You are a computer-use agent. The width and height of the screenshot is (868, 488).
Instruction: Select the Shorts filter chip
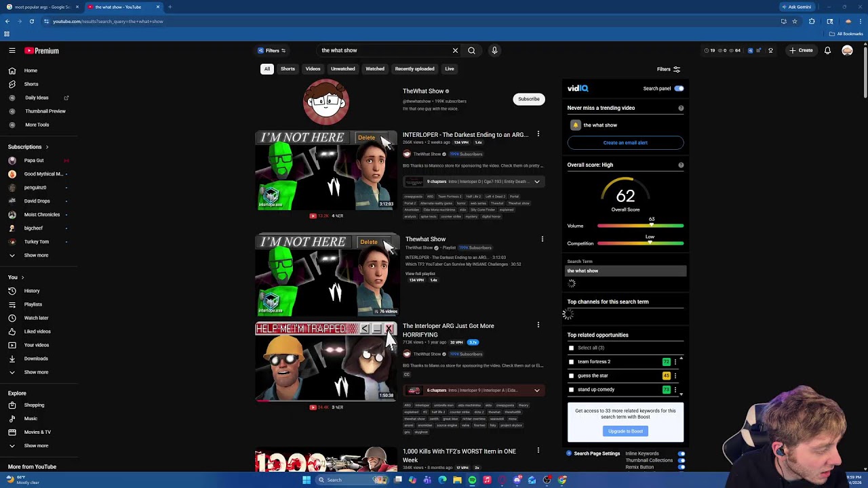click(x=288, y=68)
